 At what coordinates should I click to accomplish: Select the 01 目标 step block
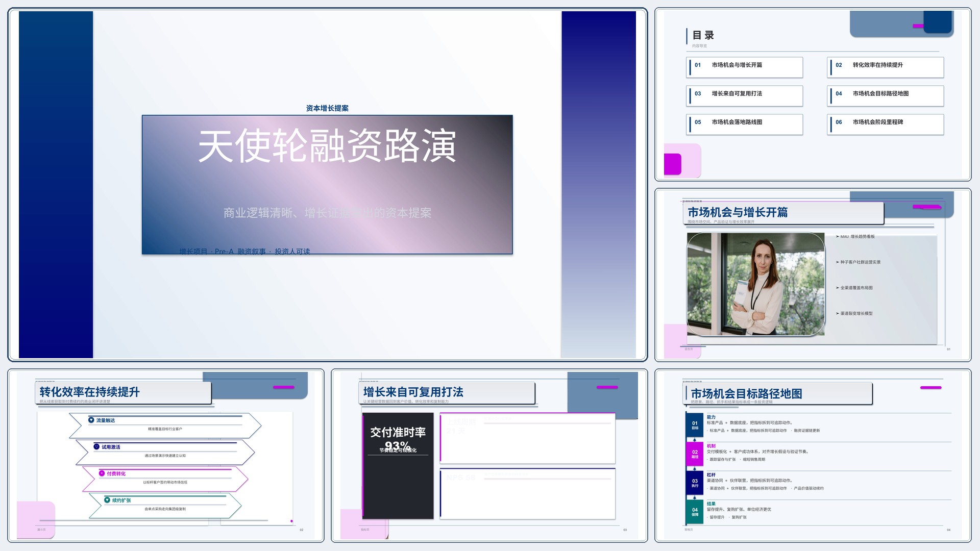(695, 425)
